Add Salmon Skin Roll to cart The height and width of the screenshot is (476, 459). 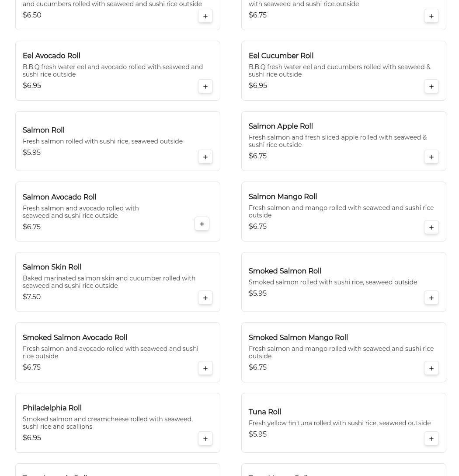point(205,297)
